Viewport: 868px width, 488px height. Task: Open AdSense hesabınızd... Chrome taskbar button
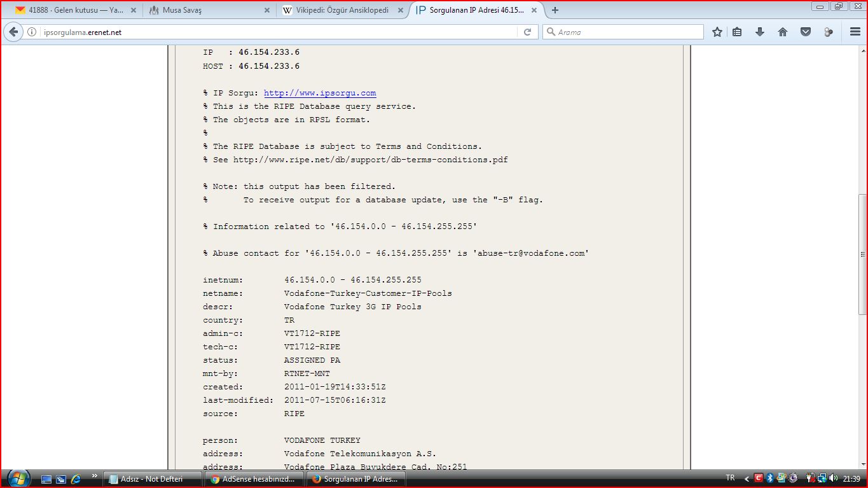click(254, 478)
